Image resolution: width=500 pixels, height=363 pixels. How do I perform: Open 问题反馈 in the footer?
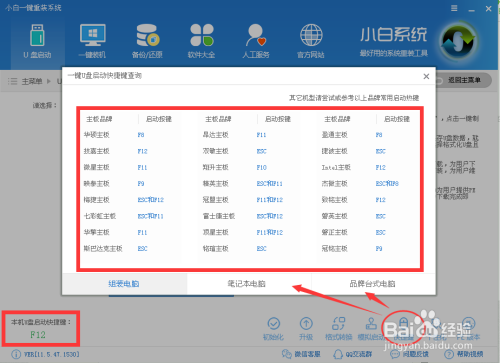pyautogui.click(x=410, y=354)
